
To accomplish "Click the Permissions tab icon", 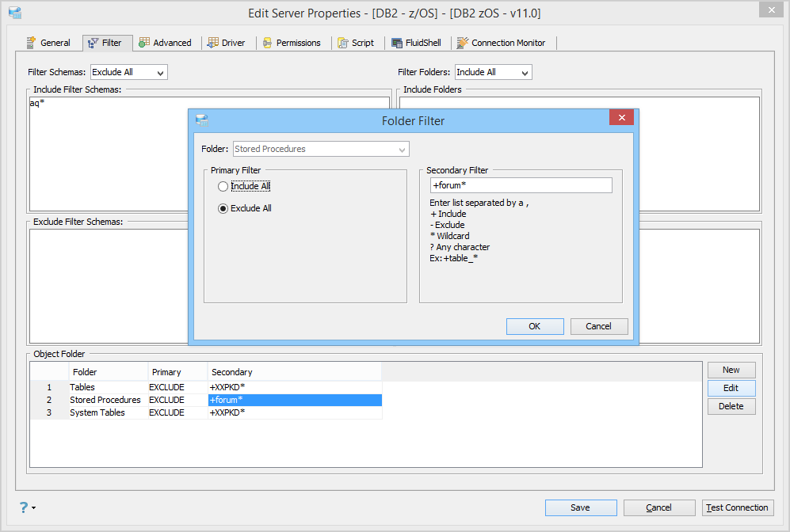I will click(268, 43).
